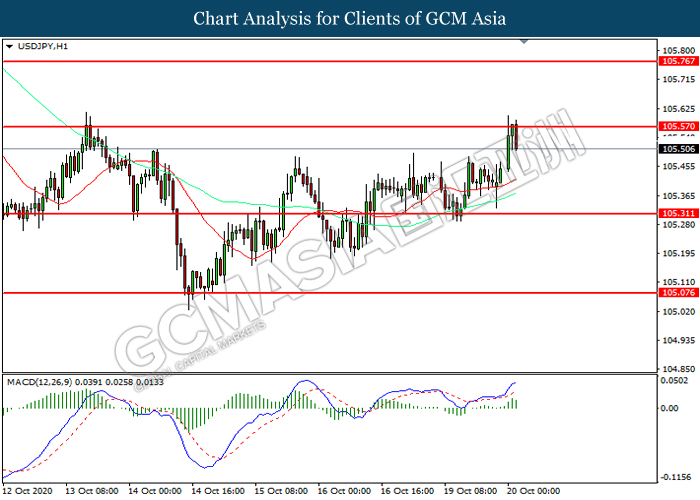Click the 15 Oct 08:00 time label
700x500 pixels.
[281, 491]
